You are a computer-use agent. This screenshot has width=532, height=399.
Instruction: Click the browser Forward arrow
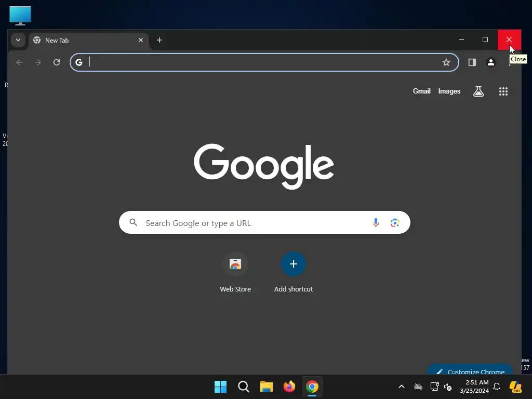coord(38,62)
